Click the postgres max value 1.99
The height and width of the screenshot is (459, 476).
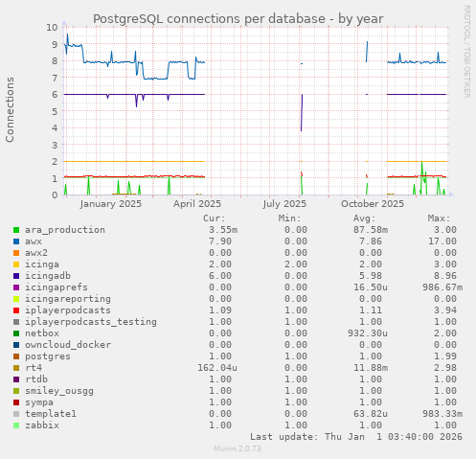(x=445, y=356)
